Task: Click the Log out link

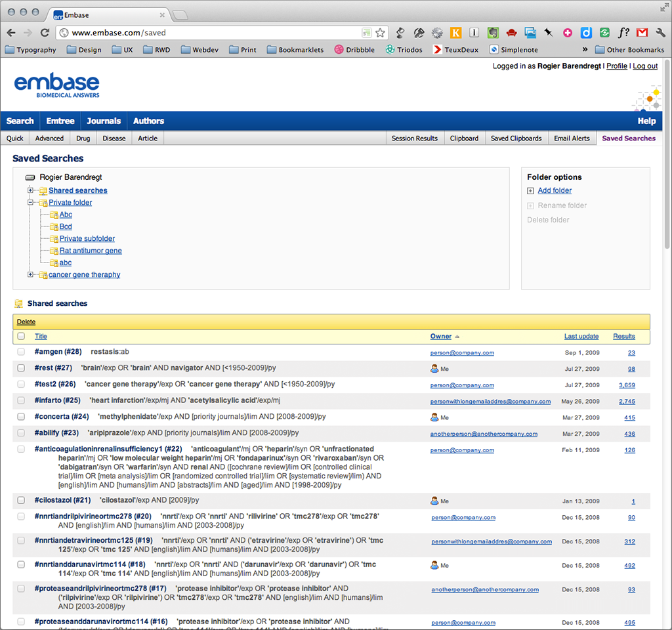Action: click(645, 66)
